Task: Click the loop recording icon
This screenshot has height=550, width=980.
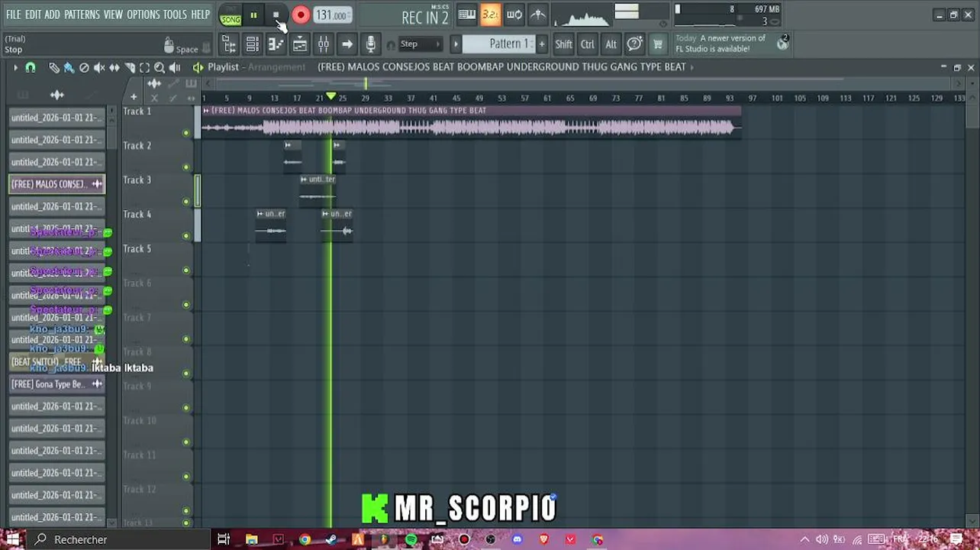Action: (514, 15)
